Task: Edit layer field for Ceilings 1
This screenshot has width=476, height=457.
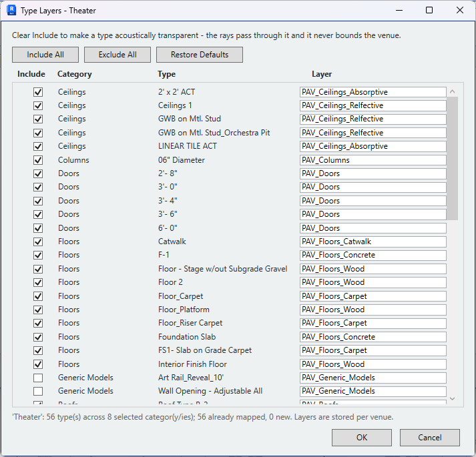Action: (x=373, y=105)
